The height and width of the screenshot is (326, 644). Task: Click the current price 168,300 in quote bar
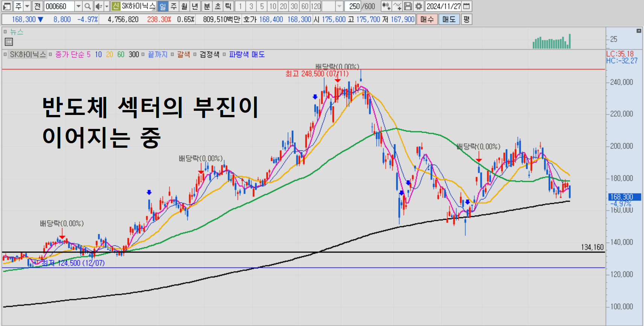[24, 19]
